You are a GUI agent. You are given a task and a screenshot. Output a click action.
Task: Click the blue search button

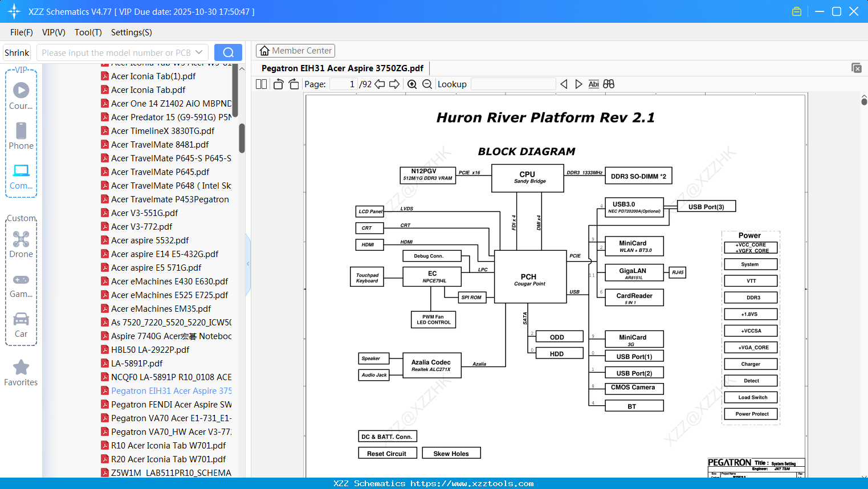pyautogui.click(x=228, y=52)
